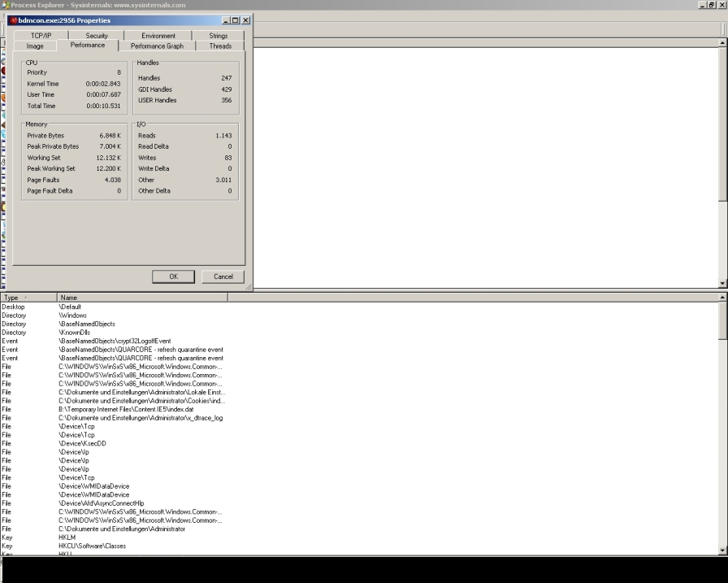Image resolution: width=728 pixels, height=583 pixels.
Task: Click the USER Handles value 356
Action: (x=227, y=100)
